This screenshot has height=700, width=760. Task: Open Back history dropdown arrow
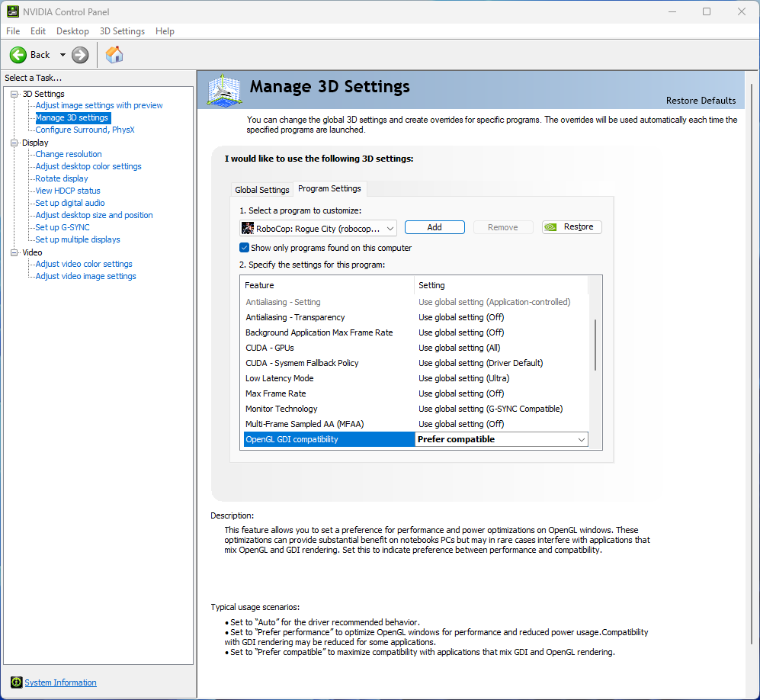pos(63,55)
